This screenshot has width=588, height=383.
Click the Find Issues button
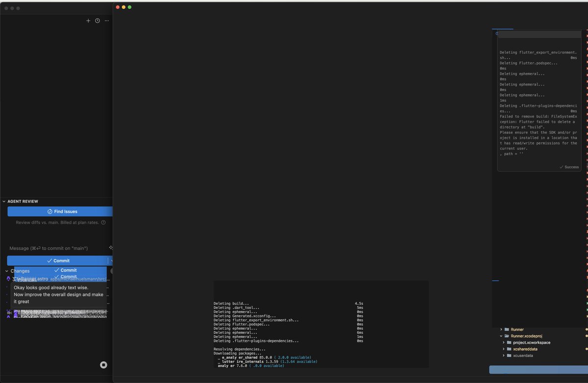(x=60, y=211)
